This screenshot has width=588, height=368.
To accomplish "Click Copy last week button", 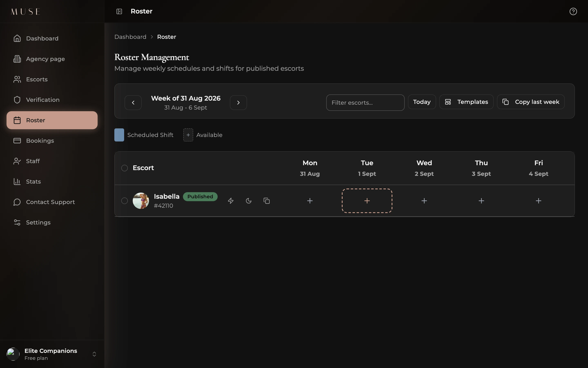I will [531, 102].
